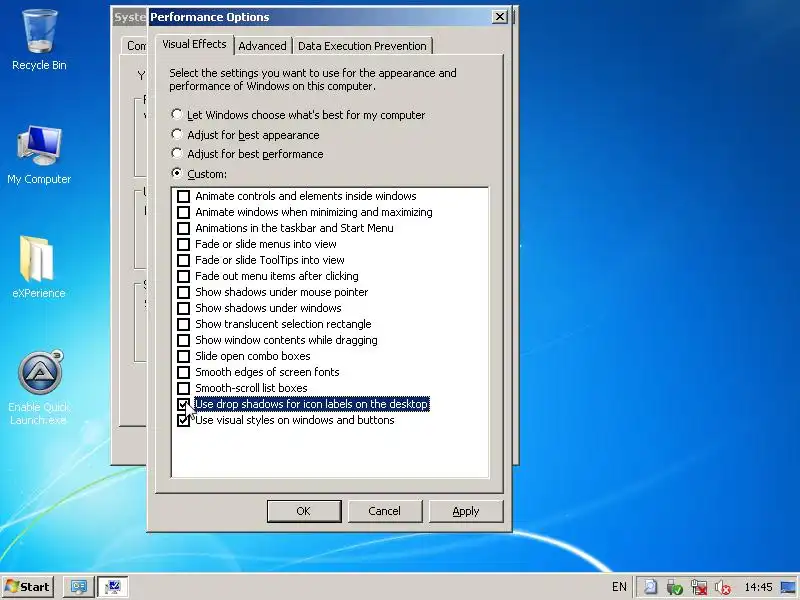Screen dimensions: 800x600
Task: Click the 14:45 clock in tray
Action: [x=758, y=587]
